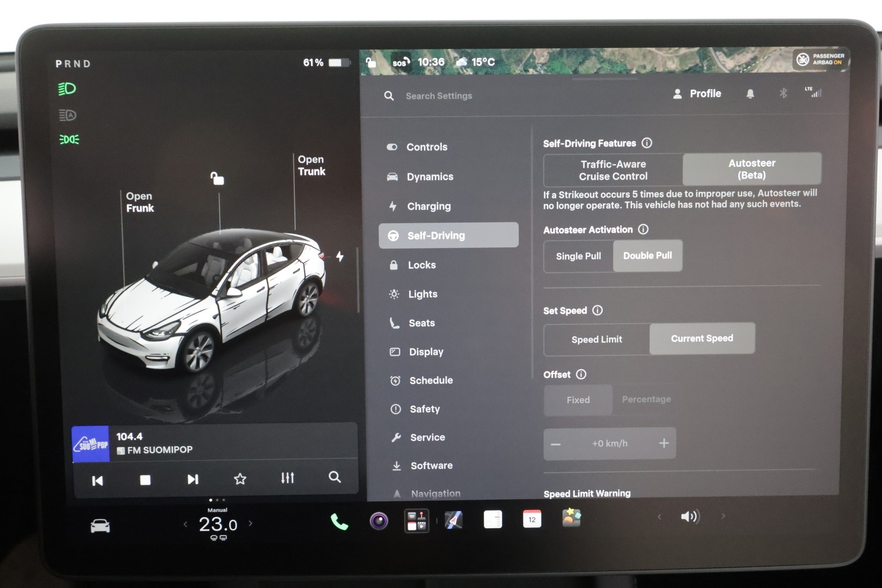The image size is (882, 588).
Task: Launch the dashcam camera app
Action: (379, 521)
